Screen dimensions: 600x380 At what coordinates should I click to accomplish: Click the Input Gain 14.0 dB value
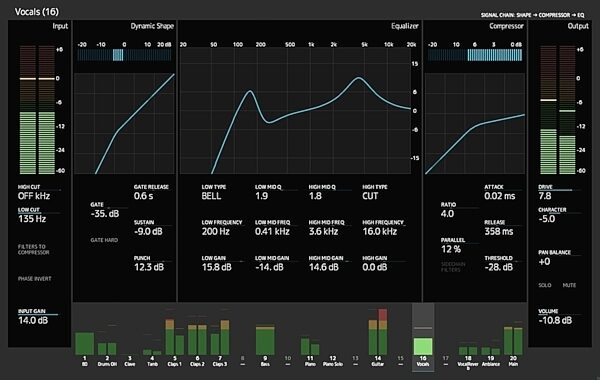(x=33, y=320)
